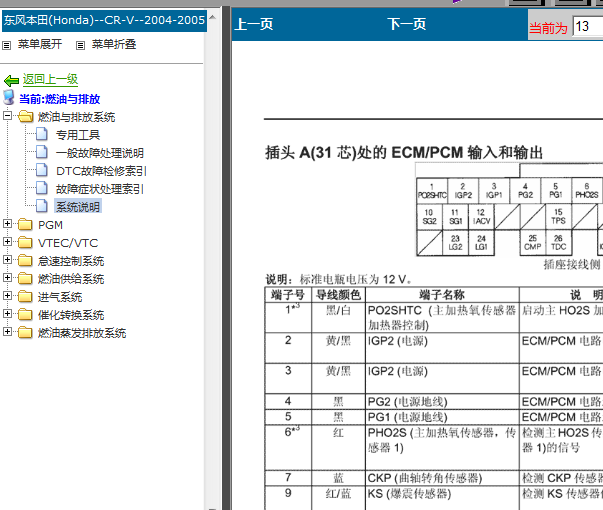603x510 pixels.
Task: Collapse the 燃油与排放系统 tree node
Action: 7,115
